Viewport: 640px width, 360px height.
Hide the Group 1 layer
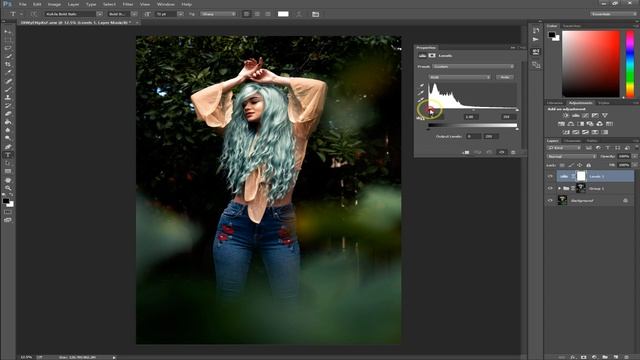[x=550, y=189]
